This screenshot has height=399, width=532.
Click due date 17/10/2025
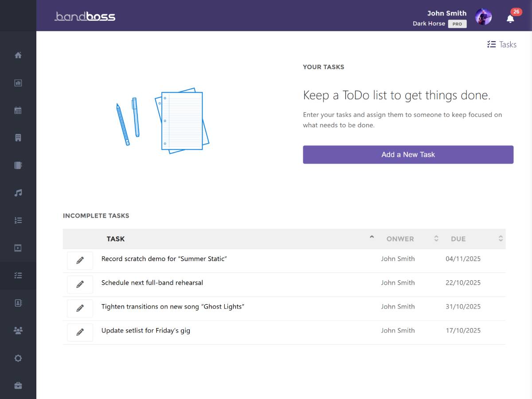(x=463, y=331)
